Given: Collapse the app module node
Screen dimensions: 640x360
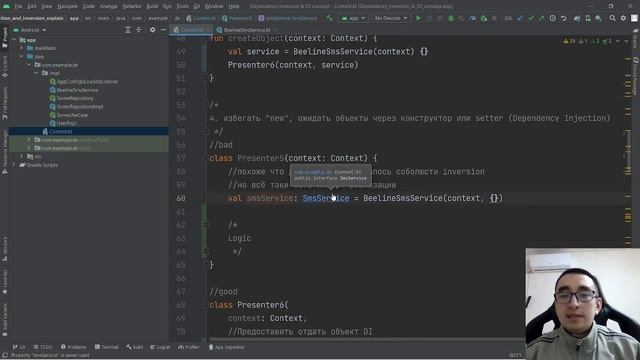Looking at the screenshot, I should tap(15, 40).
